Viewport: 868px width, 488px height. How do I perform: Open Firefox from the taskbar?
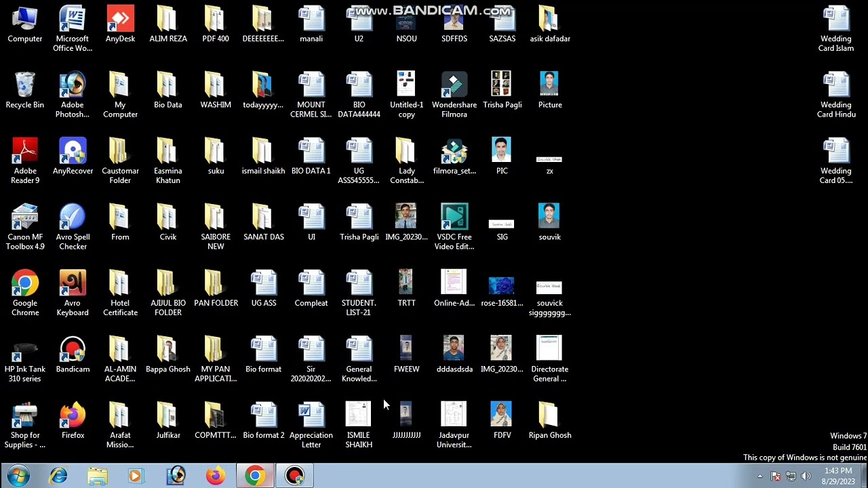[216, 476]
